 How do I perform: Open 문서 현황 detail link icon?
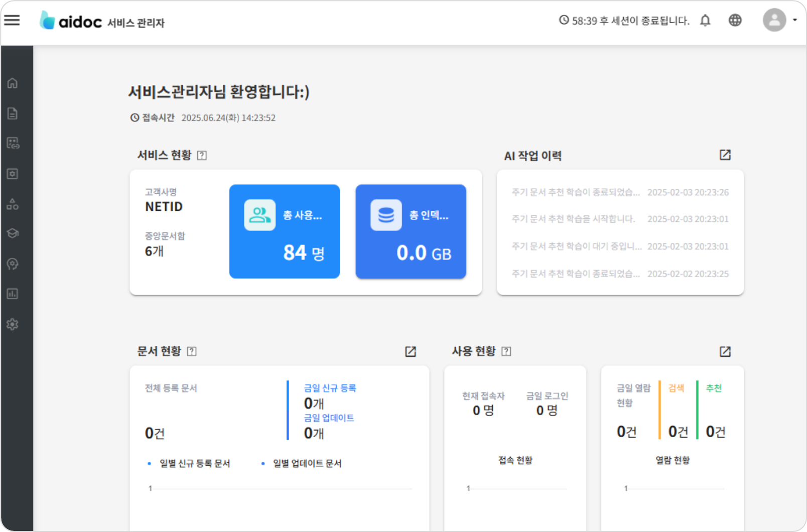tap(411, 351)
